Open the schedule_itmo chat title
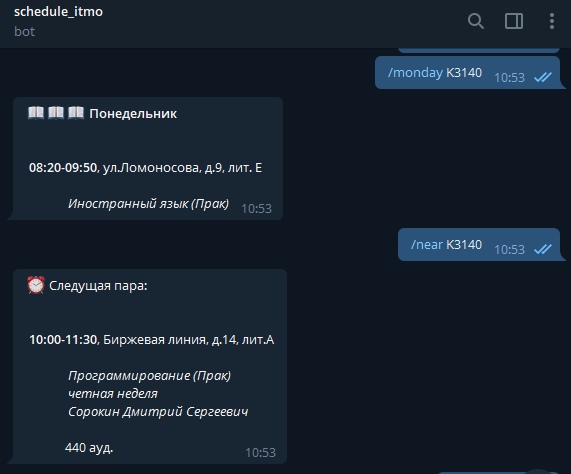This screenshot has width=571, height=474. [x=58, y=12]
